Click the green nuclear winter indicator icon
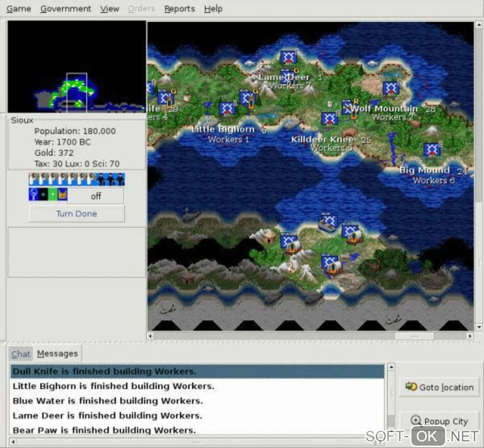 coord(53,195)
